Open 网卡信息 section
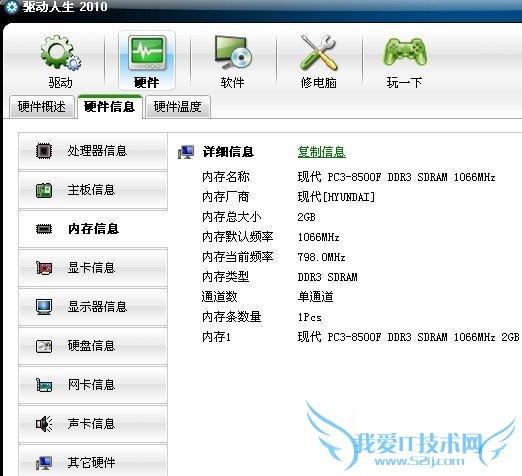Image resolution: width=522 pixels, height=476 pixels. tap(93, 385)
